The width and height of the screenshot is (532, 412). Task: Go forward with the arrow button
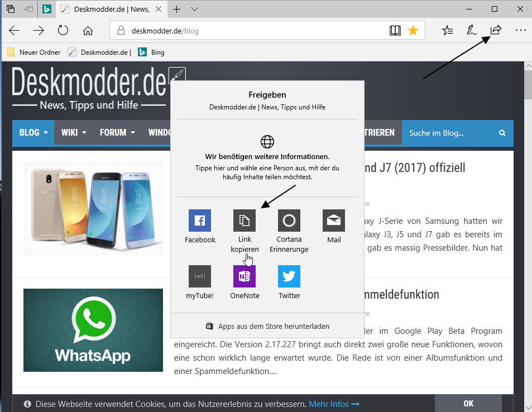click(39, 31)
